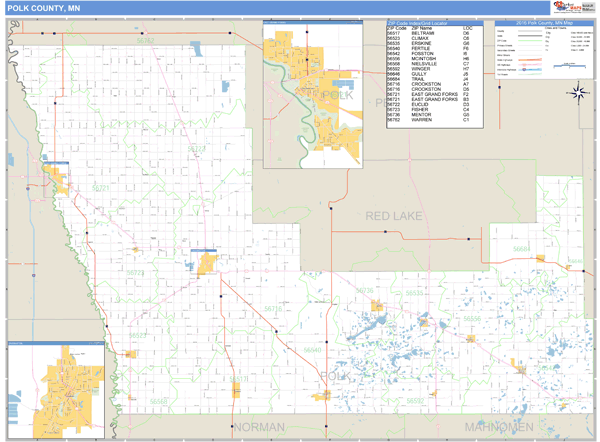The width and height of the screenshot is (600, 442).
Task: Click the orange city area in the map center
Action: point(207,263)
